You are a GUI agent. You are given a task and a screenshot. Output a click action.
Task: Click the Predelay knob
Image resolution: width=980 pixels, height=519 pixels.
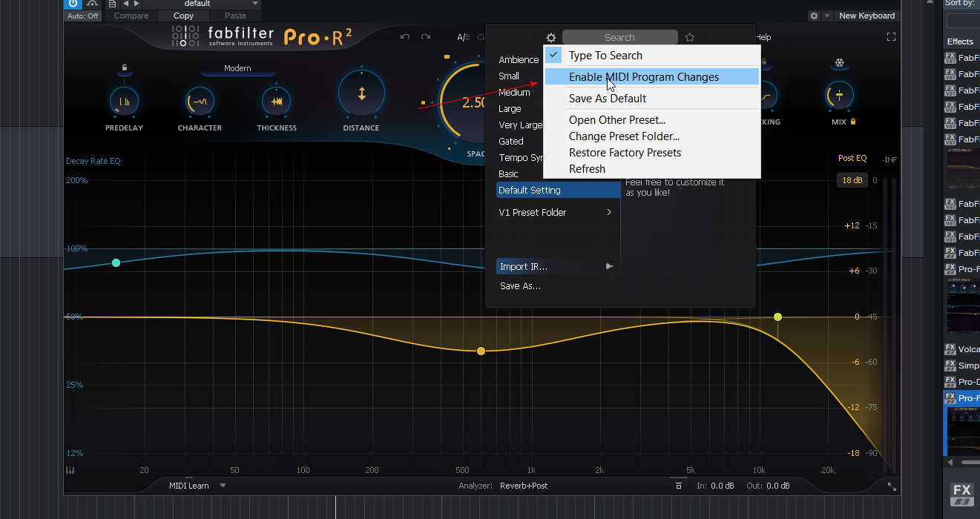point(124,102)
